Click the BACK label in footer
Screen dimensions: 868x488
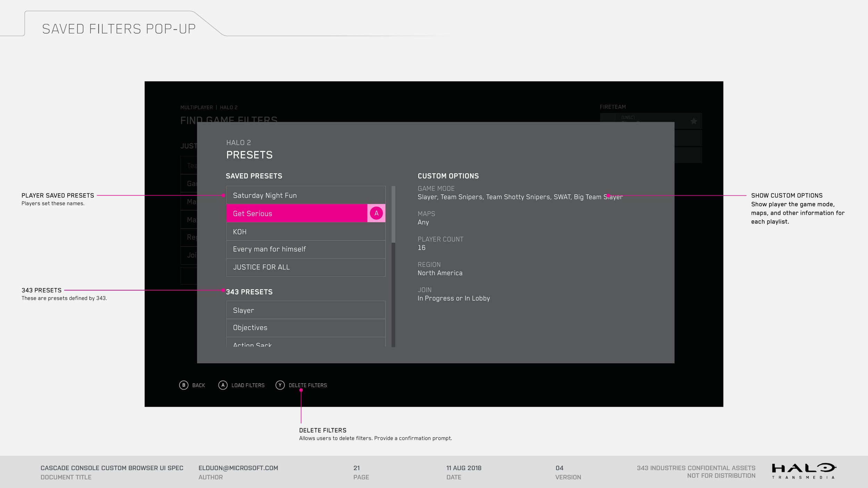(x=199, y=385)
